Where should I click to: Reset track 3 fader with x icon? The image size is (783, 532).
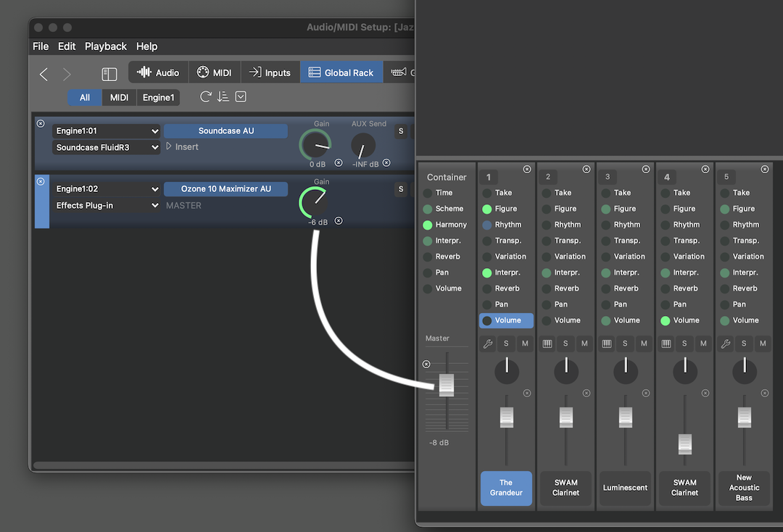coord(646,394)
